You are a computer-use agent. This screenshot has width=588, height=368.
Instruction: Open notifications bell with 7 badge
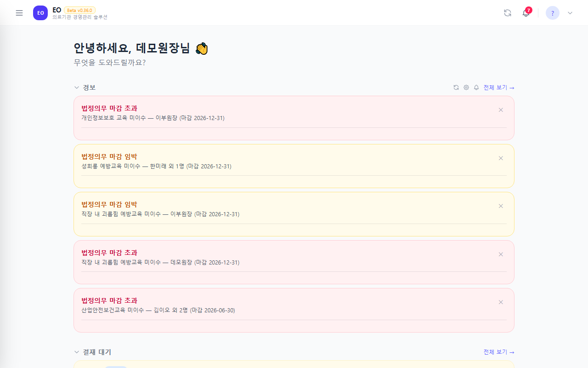[526, 12]
